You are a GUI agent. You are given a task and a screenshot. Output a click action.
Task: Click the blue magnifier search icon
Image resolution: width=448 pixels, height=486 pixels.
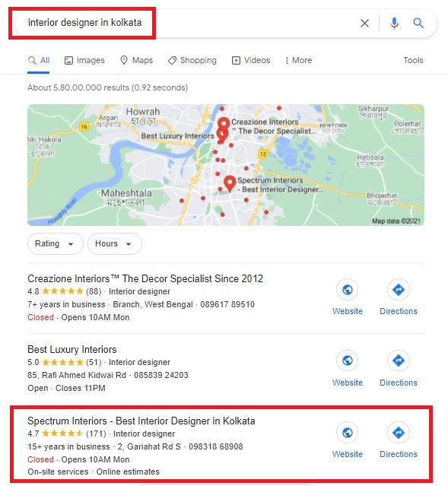418,23
